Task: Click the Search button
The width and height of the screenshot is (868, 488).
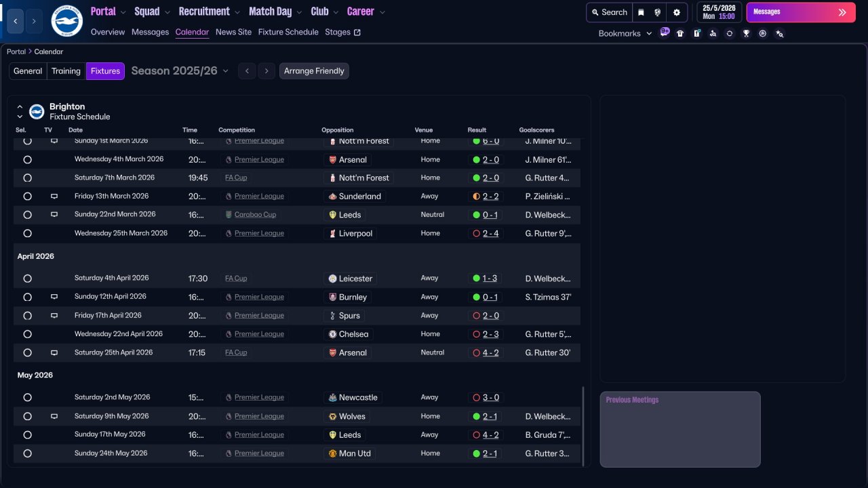Action: (x=609, y=12)
